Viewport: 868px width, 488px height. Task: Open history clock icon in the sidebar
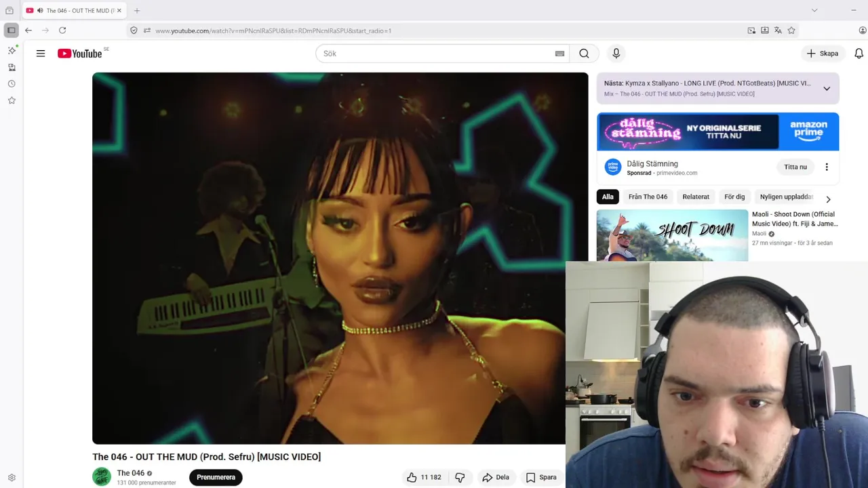12,84
